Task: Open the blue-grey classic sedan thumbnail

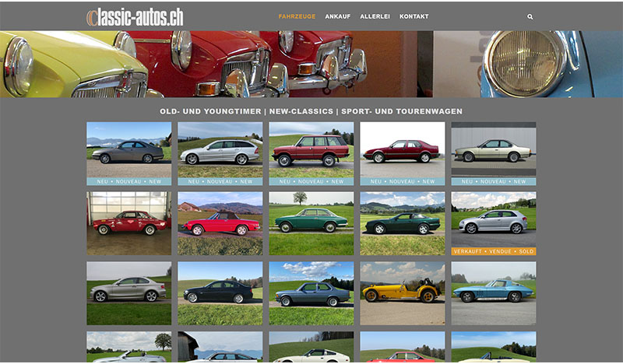Action: coord(311,293)
